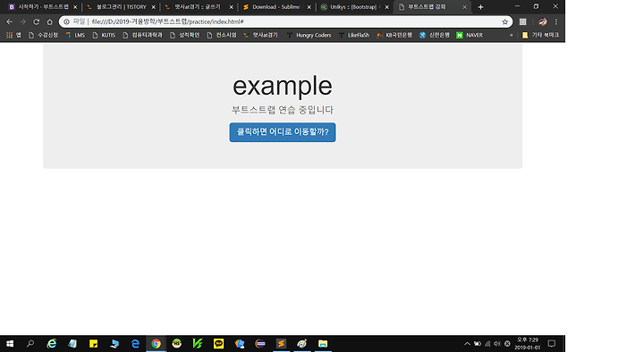The height and width of the screenshot is (352, 644).
Task: Open the network status tray icon
Action: [x=487, y=343]
